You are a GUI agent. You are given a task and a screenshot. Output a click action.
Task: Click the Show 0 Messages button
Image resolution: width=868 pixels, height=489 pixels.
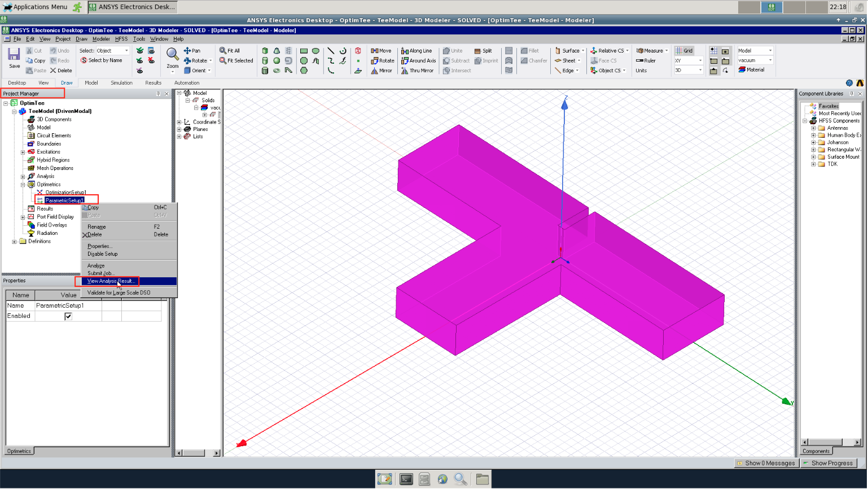click(766, 463)
